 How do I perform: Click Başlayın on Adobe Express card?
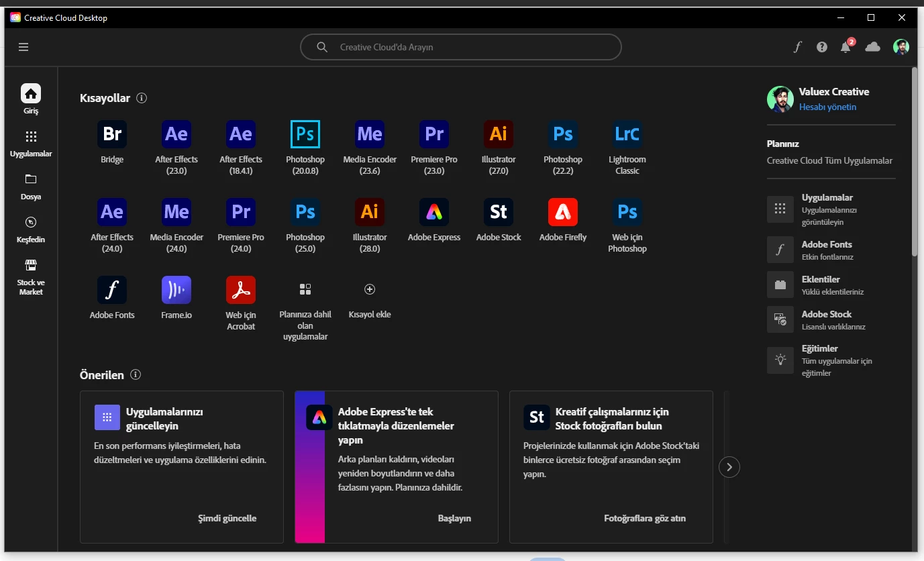454,518
